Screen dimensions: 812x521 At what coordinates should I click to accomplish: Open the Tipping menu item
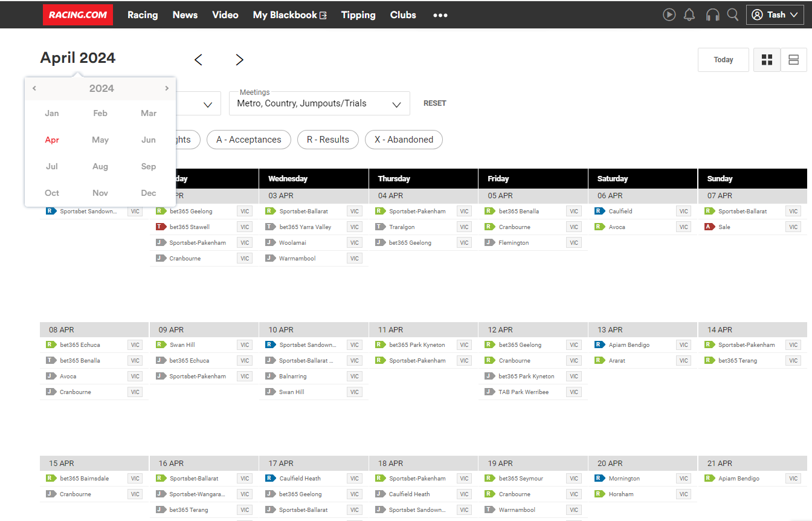(x=358, y=15)
